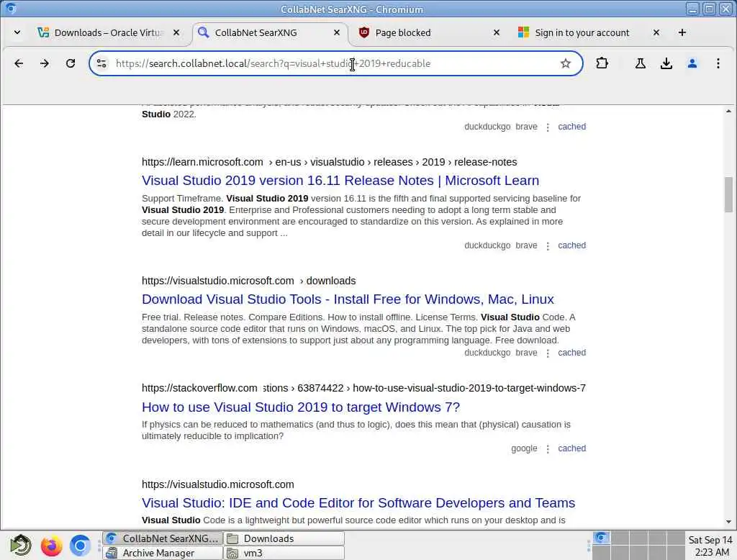Image resolution: width=737 pixels, height=560 pixels.
Task: Open Download Visual Studio Tools result
Action: point(348,299)
